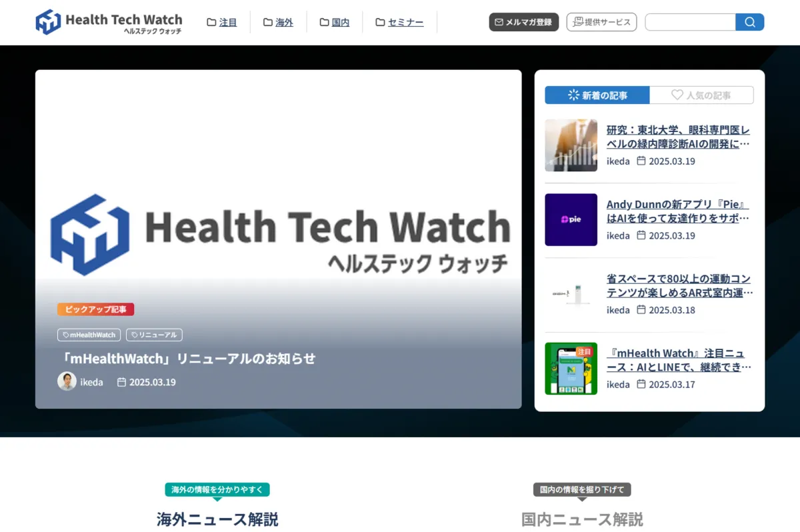Open the Andy Dunn Pie app article

[678, 211]
